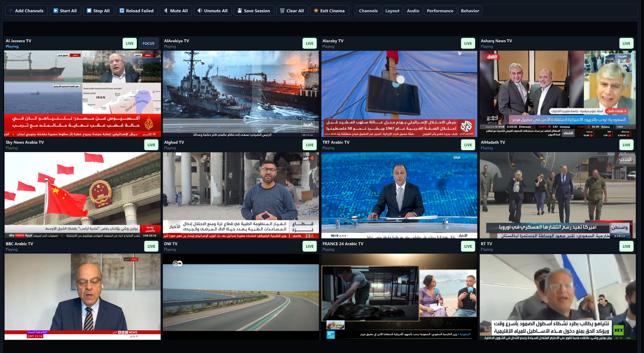The height and width of the screenshot is (353, 644).
Task: Click the reload icon on Reload Failed
Action: click(122, 11)
